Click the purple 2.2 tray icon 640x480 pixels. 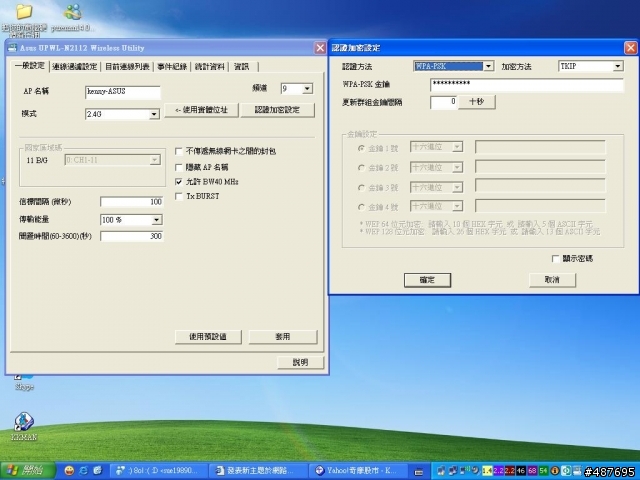(x=498, y=471)
